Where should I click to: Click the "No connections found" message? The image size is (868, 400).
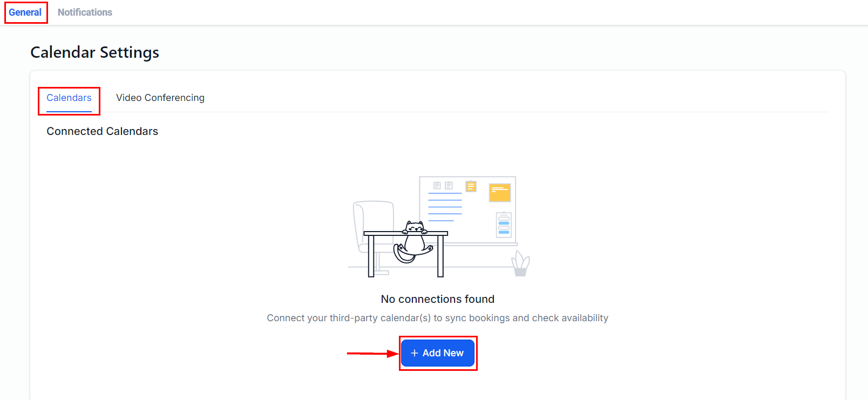[x=437, y=299]
